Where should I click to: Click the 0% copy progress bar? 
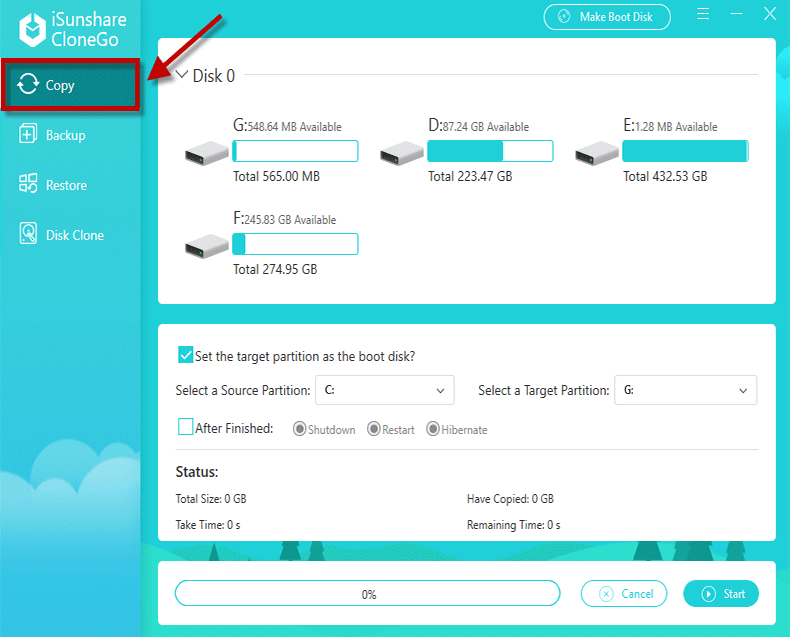(368, 594)
